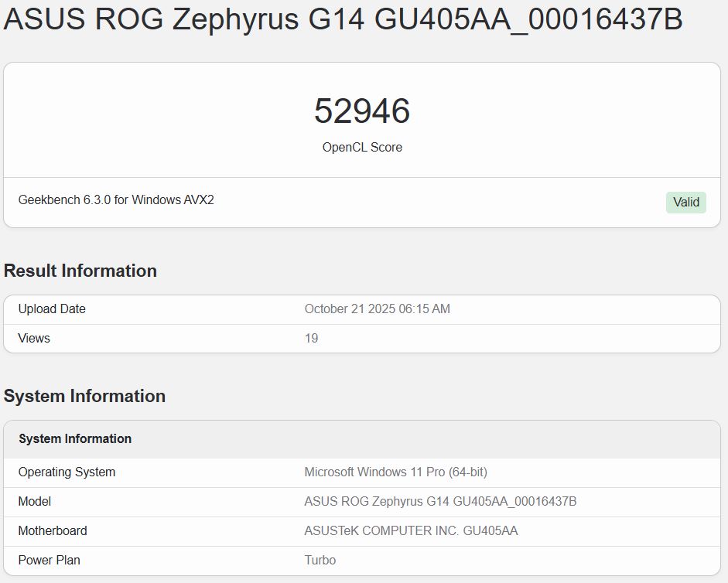Viewport: 728px width, 583px height.
Task: Click the Result Information heading
Action: 80,271
